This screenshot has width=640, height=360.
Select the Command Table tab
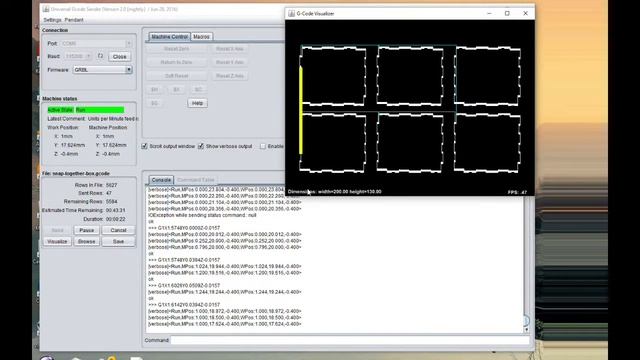196,180
